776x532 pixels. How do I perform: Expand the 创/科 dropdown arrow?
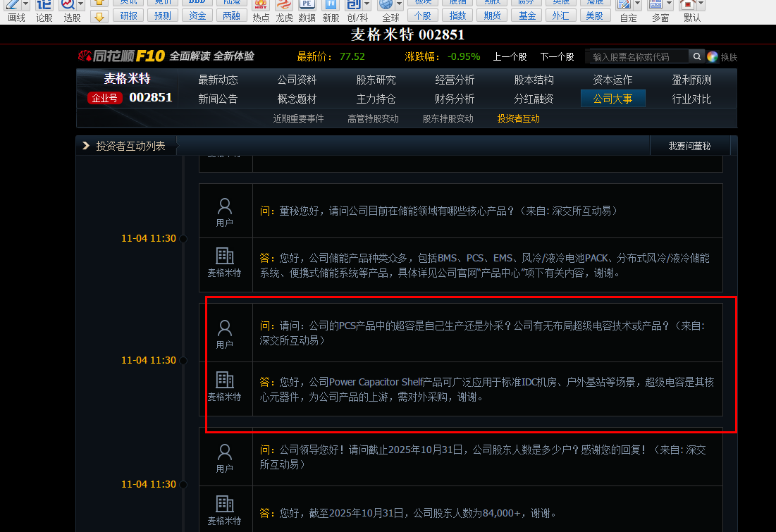pos(367,5)
